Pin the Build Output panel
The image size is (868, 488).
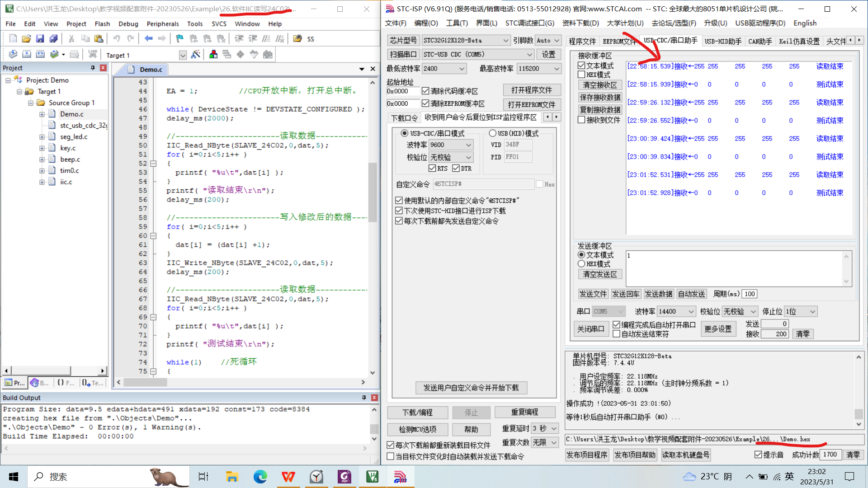(x=364, y=398)
